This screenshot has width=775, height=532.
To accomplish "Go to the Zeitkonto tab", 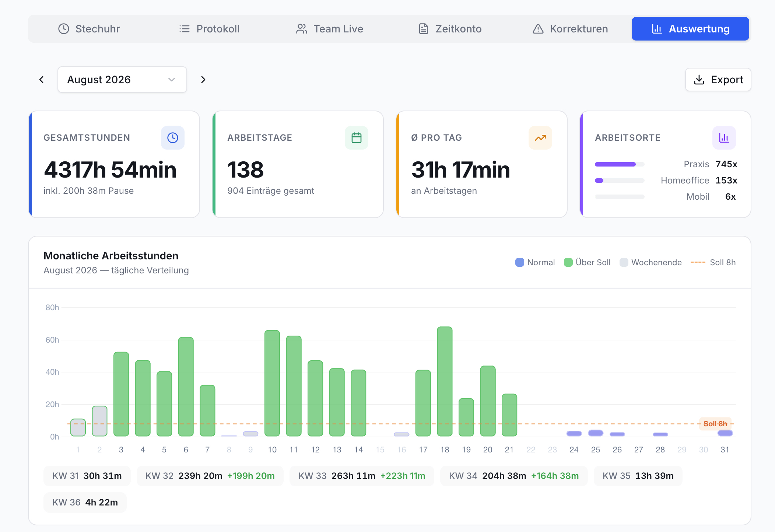I will (x=450, y=29).
